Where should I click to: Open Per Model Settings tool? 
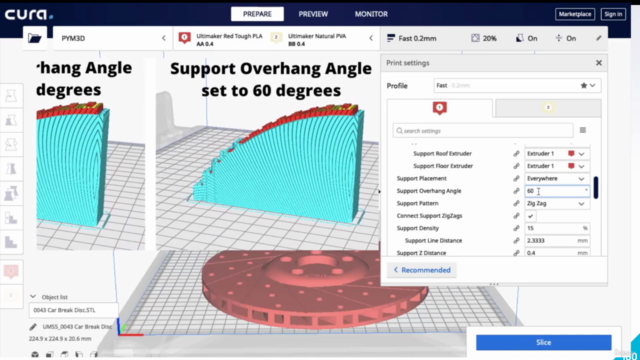[x=11, y=193]
